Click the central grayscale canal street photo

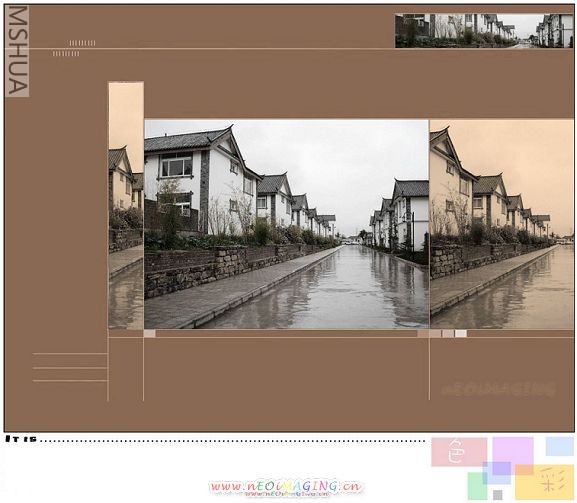tap(286, 224)
